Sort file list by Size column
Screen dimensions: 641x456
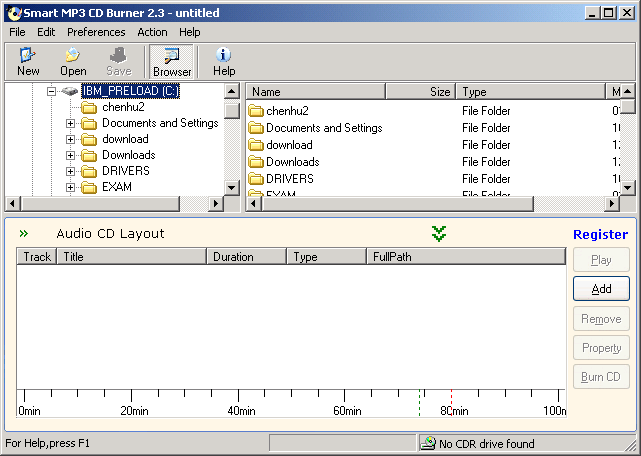coord(421,92)
